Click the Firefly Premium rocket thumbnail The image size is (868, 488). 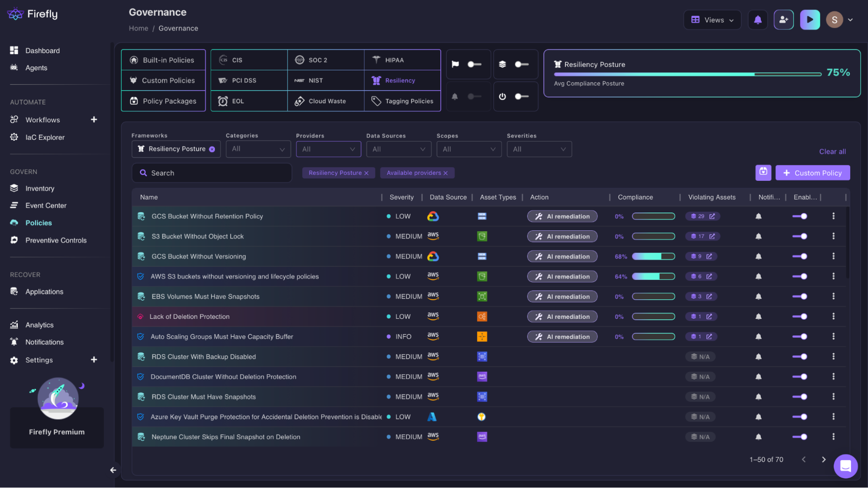coord(58,398)
